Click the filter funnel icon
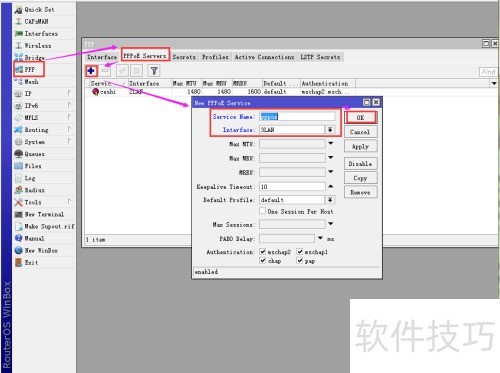 [x=154, y=71]
